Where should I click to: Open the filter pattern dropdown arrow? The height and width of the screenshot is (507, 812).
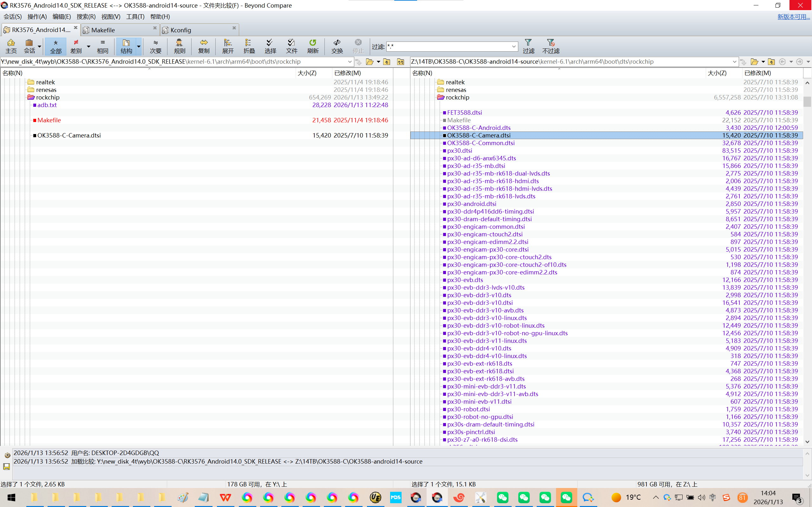coord(514,46)
